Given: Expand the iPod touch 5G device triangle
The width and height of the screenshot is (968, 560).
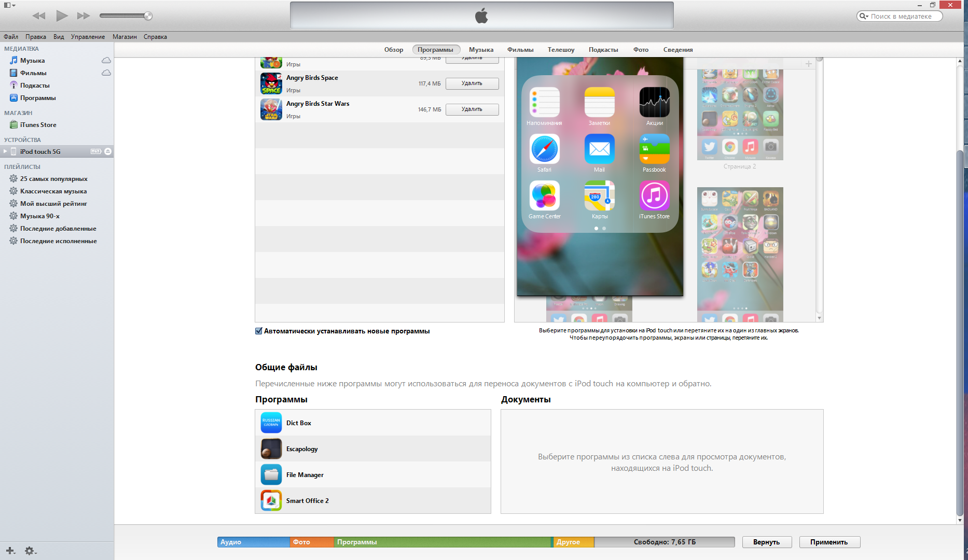Looking at the screenshot, I should (5, 151).
